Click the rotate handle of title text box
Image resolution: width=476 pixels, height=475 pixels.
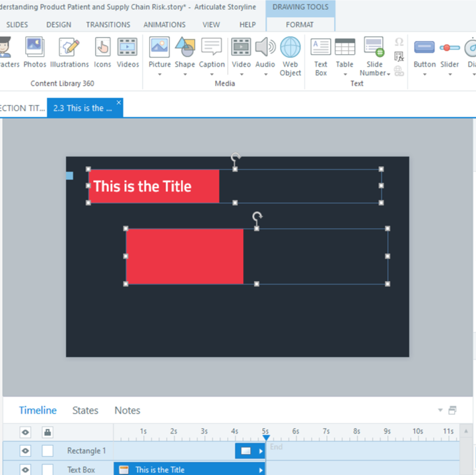click(235, 157)
